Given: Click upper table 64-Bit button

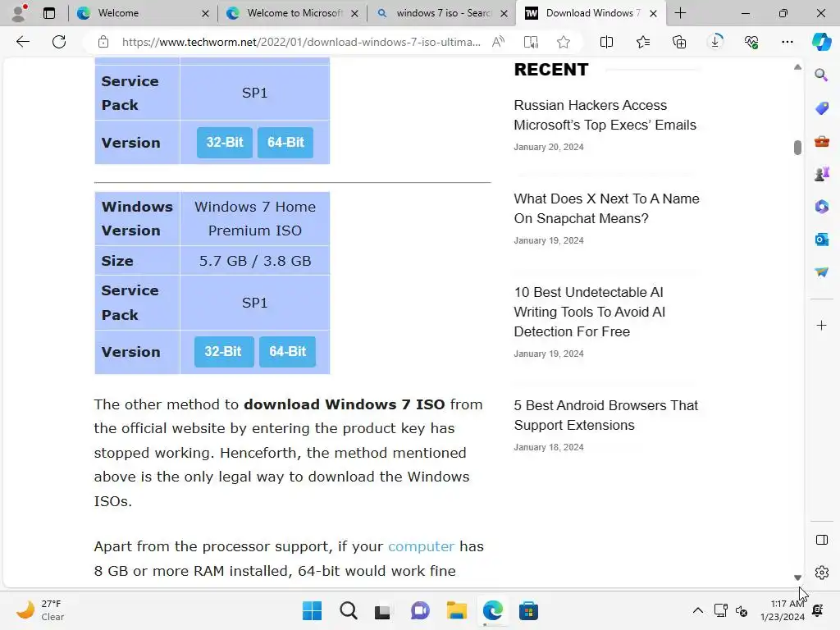Looking at the screenshot, I should pyautogui.click(x=285, y=142).
